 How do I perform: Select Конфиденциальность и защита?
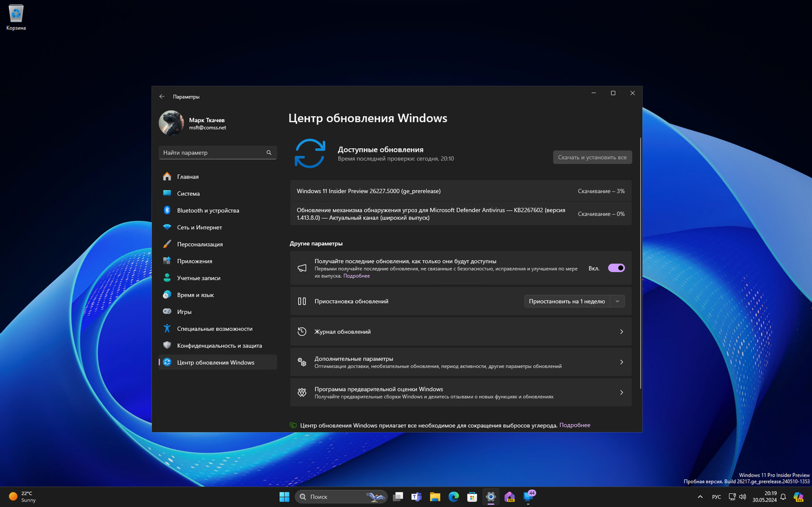pos(220,345)
